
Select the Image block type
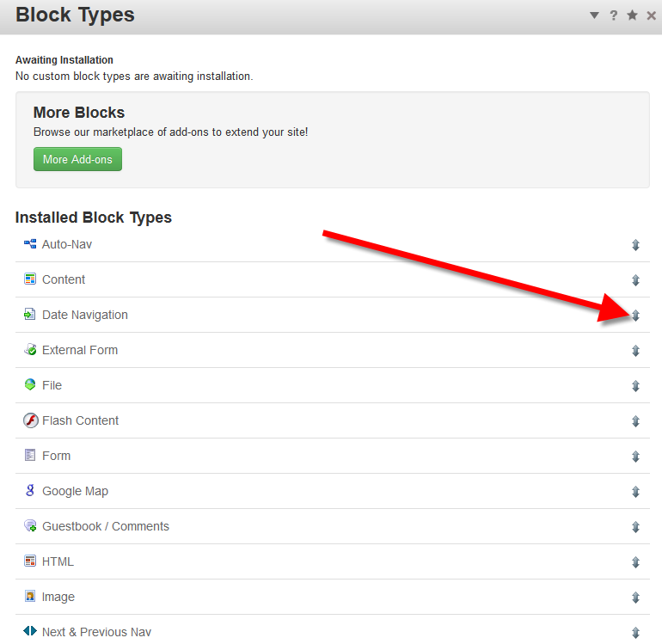coord(58,597)
